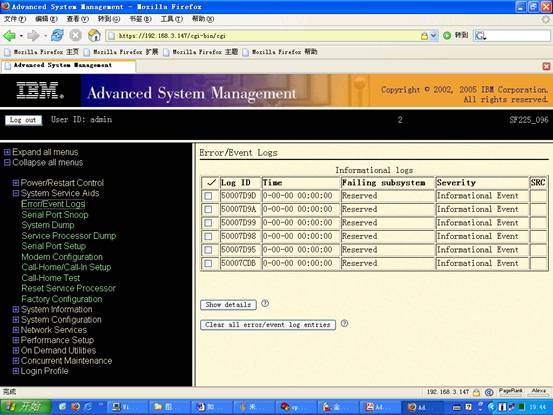Click Clear all error/event log entries button
The image size is (553, 415).
point(268,324)
